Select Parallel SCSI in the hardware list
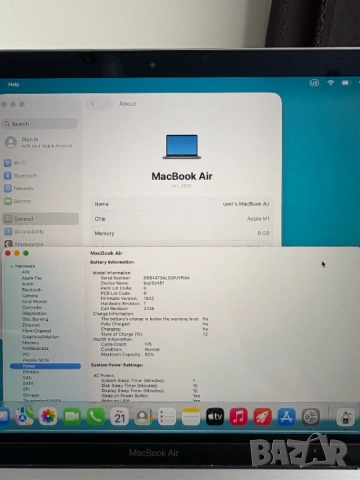 pos(35,360)
